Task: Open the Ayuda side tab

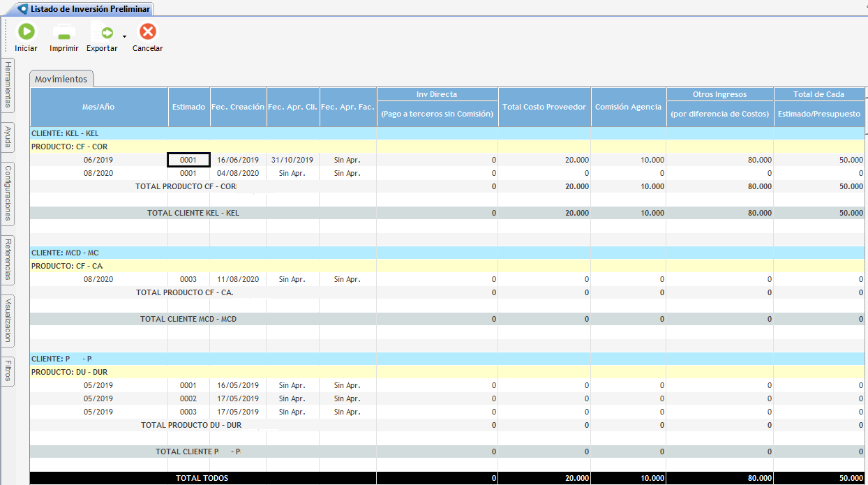Action: (8, 138)
